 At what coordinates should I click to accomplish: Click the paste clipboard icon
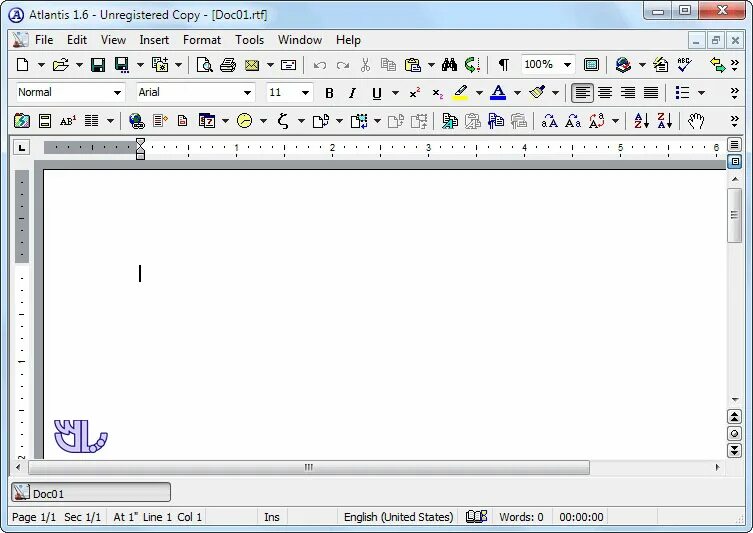[x=413, y=64]
